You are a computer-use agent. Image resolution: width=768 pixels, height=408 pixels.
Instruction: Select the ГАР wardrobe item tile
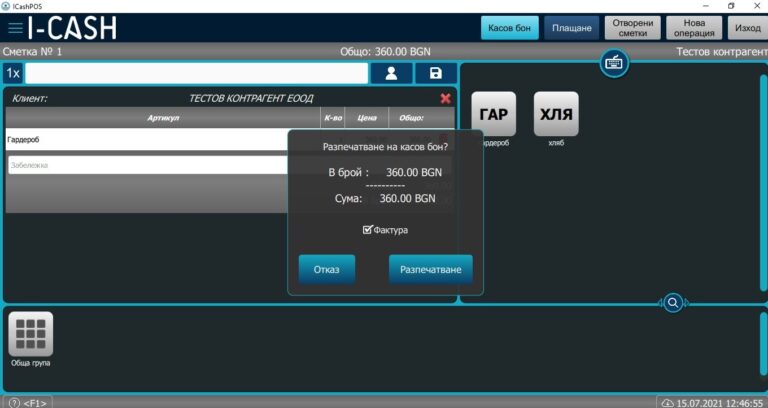click(493, 114)
